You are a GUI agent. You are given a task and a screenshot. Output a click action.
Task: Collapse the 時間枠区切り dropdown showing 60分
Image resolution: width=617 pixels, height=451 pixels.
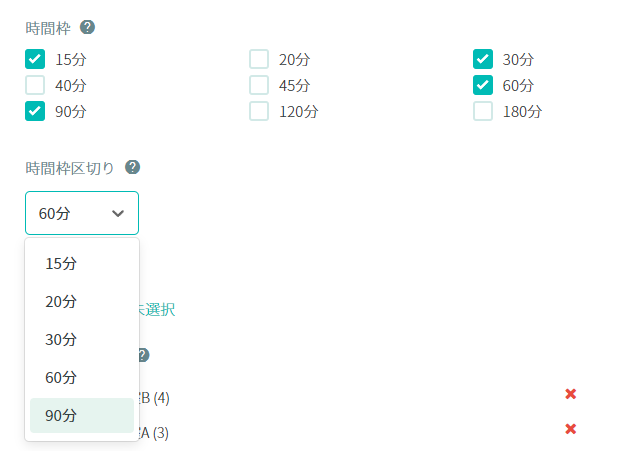pos(82,213)
